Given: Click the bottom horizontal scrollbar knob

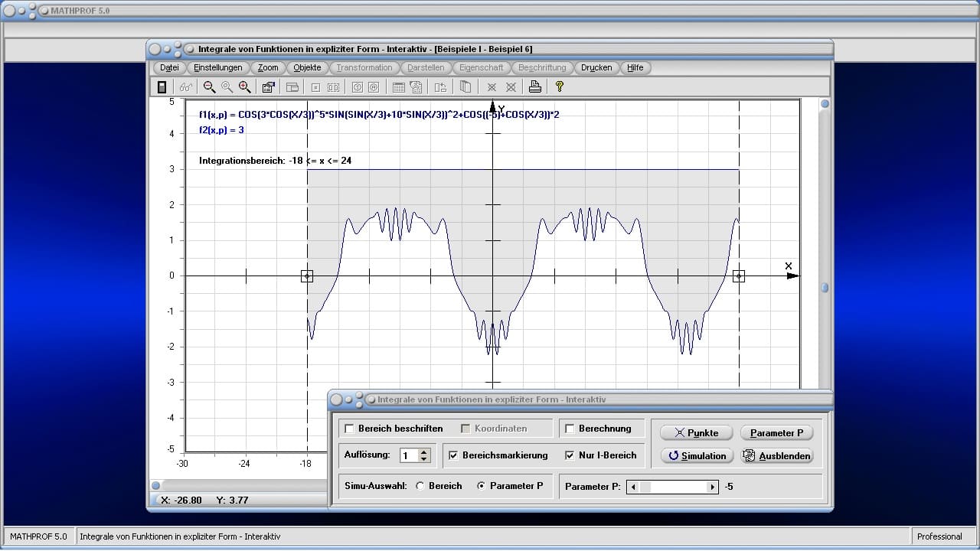Looking at the screenshot, I should [x=156, y=485].
